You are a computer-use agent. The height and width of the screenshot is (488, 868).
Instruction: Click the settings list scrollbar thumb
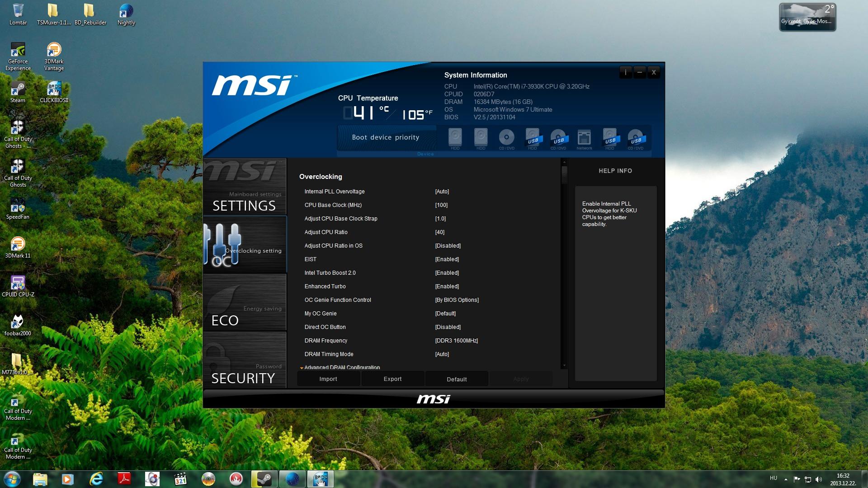click(564, 174)
